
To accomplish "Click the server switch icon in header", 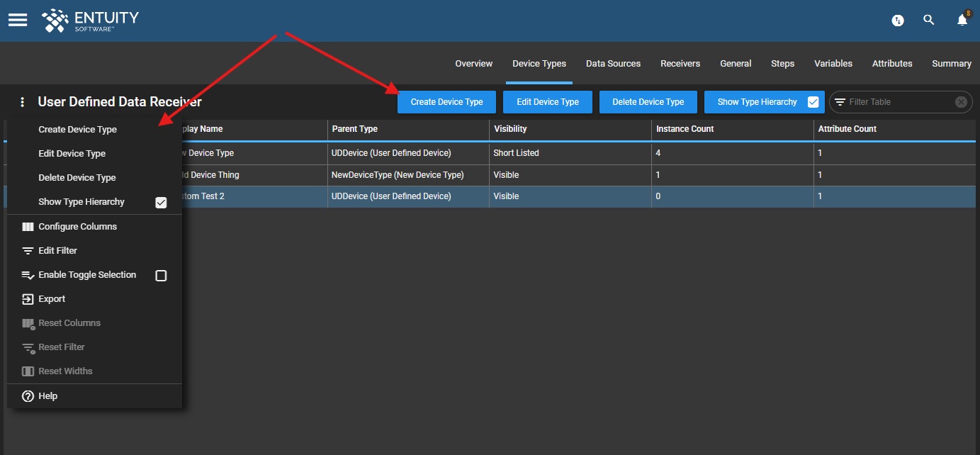I will pyautogui.click(x=898, y=21).
